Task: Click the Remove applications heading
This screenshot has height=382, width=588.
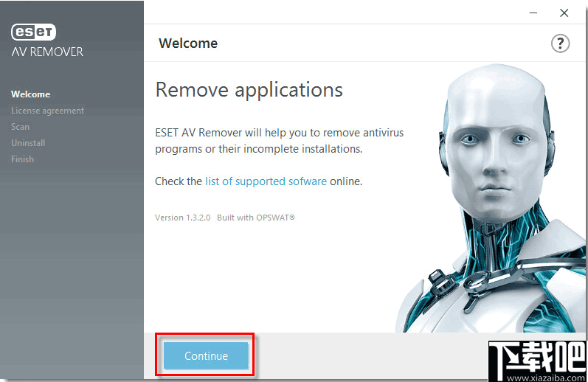Action: tap(249, 90)
